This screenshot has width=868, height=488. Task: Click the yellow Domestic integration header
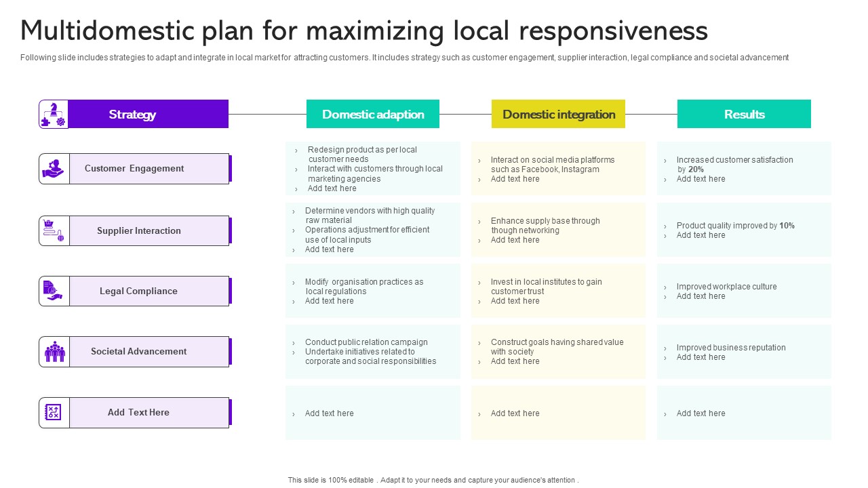pyautogui.click(x=559, y=114)
